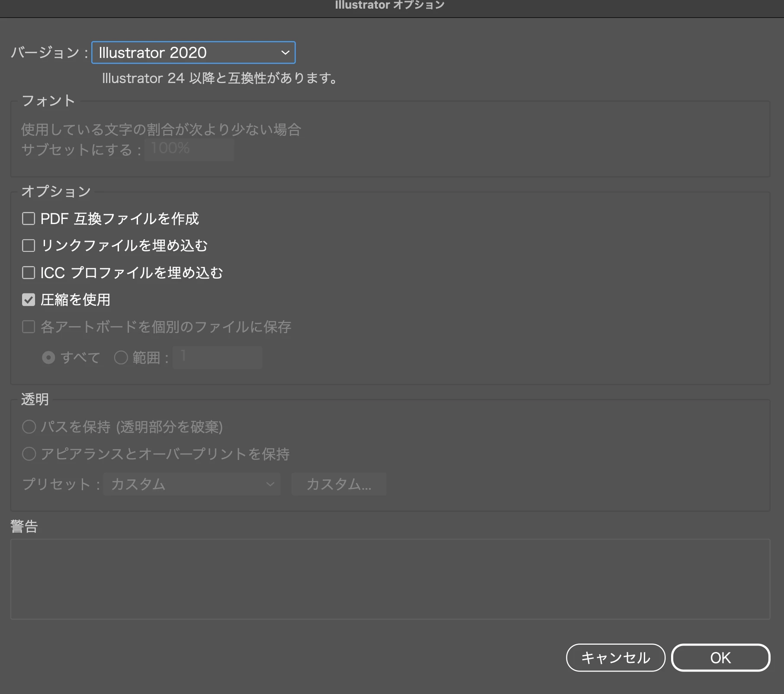Viewport: 784px width, 694px height.
Task: Select the すべて radio button
Action: coord(48,357)
